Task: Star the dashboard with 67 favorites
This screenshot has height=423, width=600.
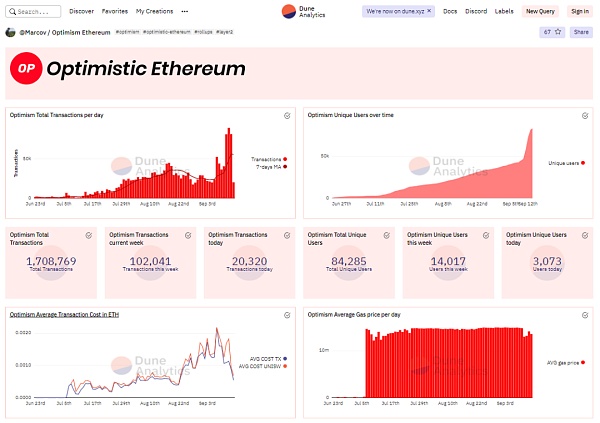Action: pos(552,32)
